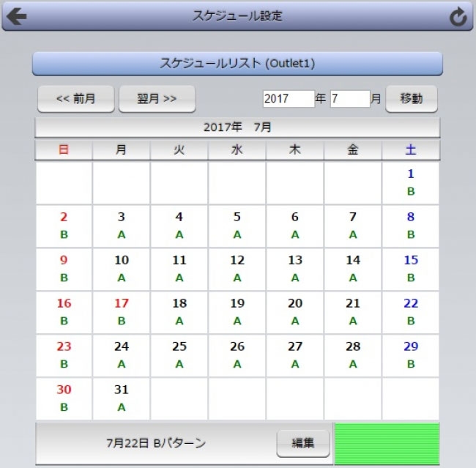Screen dimensions: 476x468
Task: Select July 1 on the calendar
Action: click(x=411, y=183)
